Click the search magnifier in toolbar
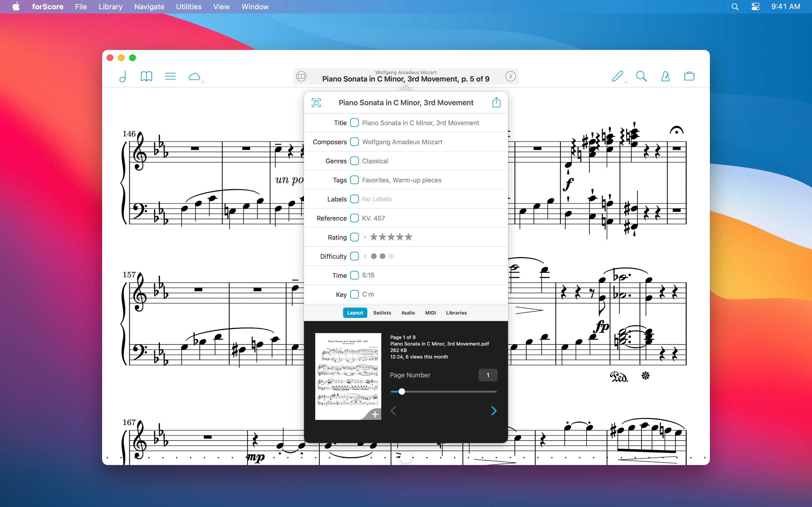812x507 pixels. [641, 76]
